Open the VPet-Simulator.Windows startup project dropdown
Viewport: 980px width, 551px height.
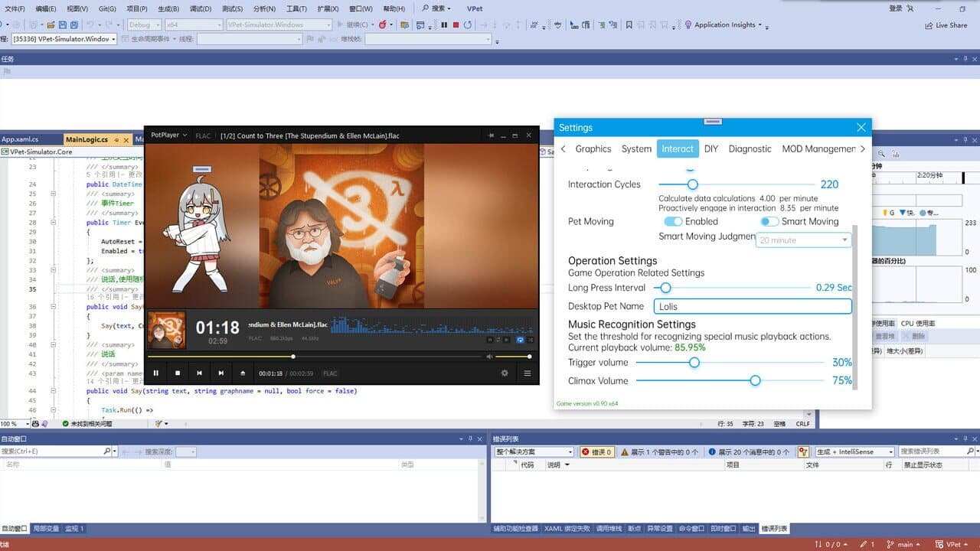279,24
